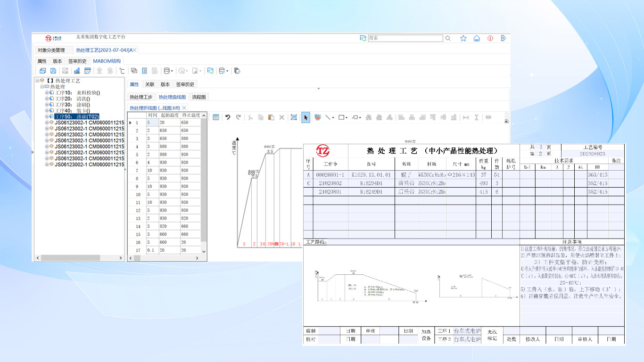Image resolution: width=644 pixels, height=362 pixels.
Task: Select the arrow selection tool in the chart toolbar
Action: pyautogui.click(x=305, y=118)
